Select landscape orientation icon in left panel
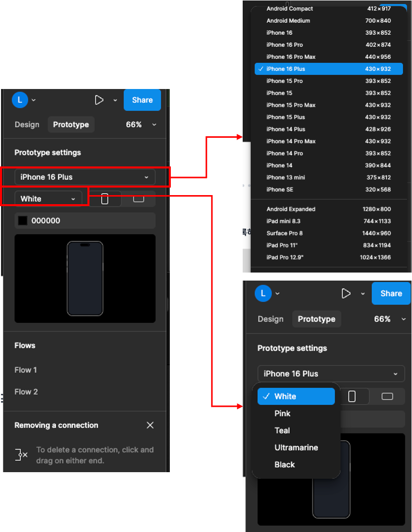The height and width of the screenshot is (532, 412). click(x=138, y=199)
